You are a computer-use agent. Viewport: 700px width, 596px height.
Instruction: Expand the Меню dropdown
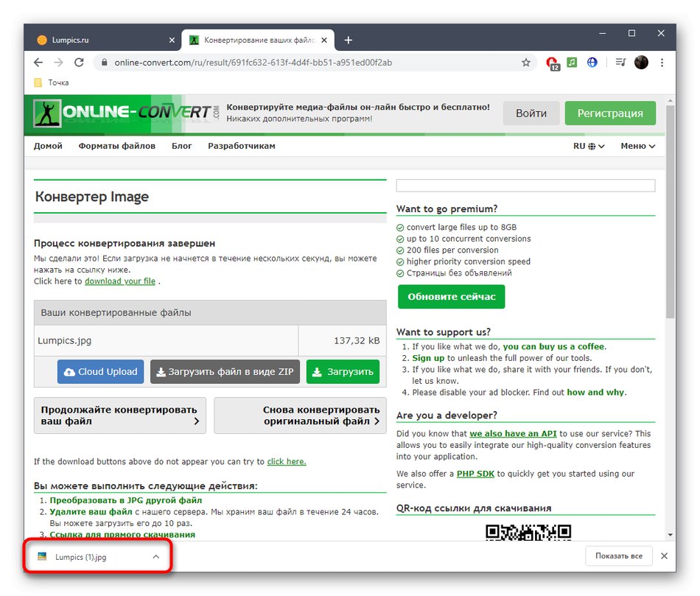click(638, 146)
